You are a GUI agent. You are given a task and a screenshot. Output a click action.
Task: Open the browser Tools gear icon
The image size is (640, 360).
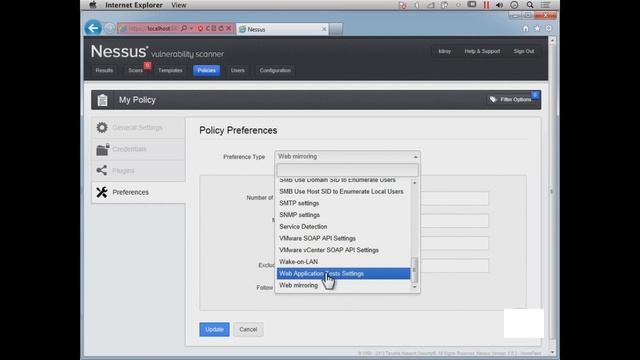coord(549,29)
